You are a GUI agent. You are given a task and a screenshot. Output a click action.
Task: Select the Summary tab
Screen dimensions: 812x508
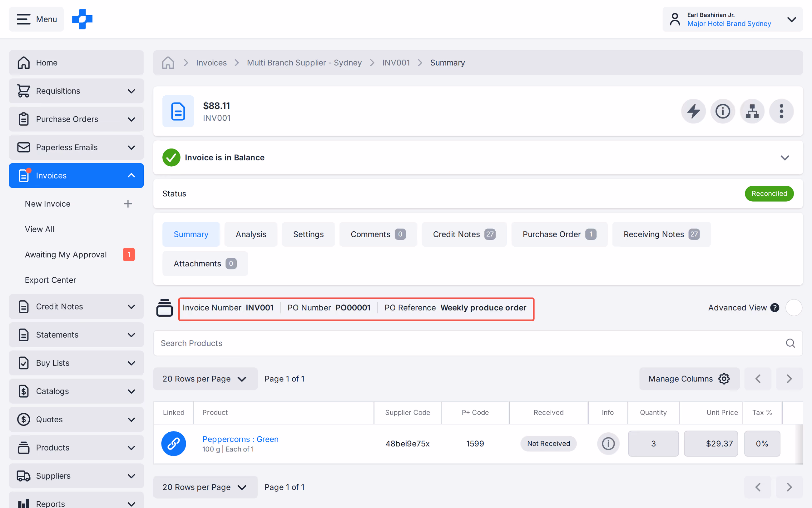coord(191,234)
